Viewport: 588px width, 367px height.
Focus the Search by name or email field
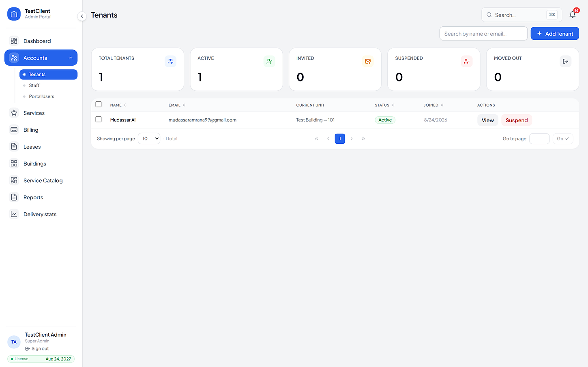click(x=483, y=34)
